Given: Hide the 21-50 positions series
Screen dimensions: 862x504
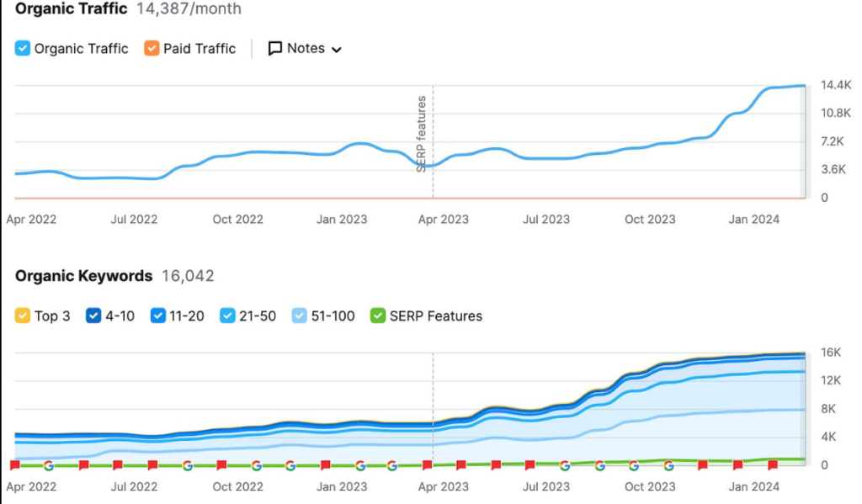Looking at the screenshot, I should tap(227, 316).
